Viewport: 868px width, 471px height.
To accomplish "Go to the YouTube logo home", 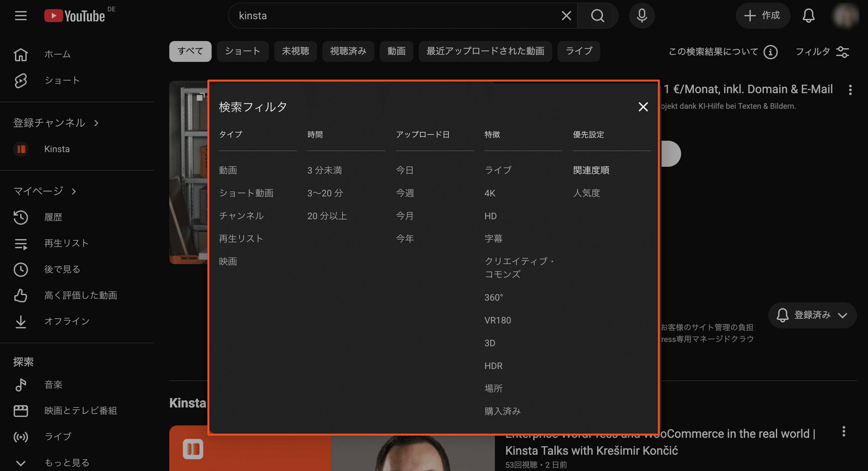I will (x=75, y=16).
